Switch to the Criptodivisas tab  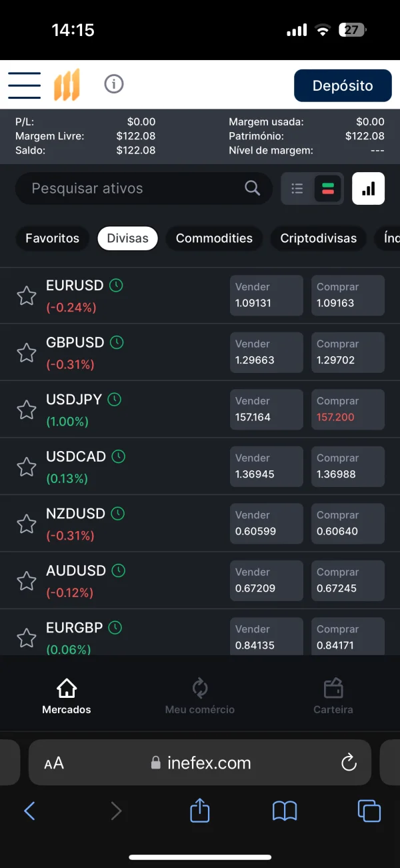click(x=318, y=238)
